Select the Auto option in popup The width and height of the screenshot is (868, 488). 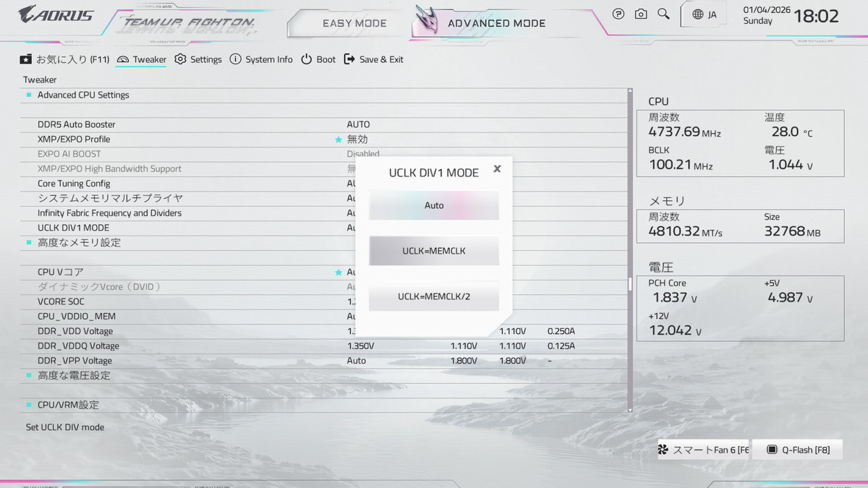(434, 205)
